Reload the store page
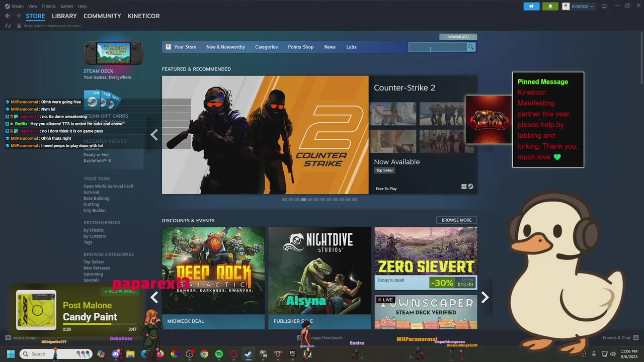This screenshot has height=362, width=644. [8, 26]
